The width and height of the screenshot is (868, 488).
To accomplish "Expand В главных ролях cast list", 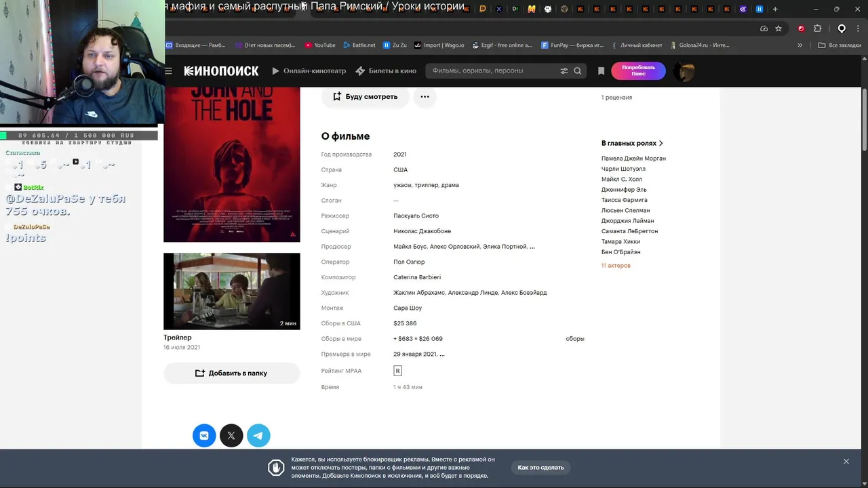I will click(632, 143).
